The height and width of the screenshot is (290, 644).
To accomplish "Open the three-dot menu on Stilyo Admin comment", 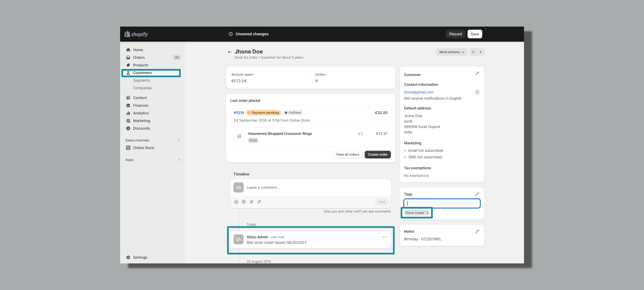I will (385, 237).
